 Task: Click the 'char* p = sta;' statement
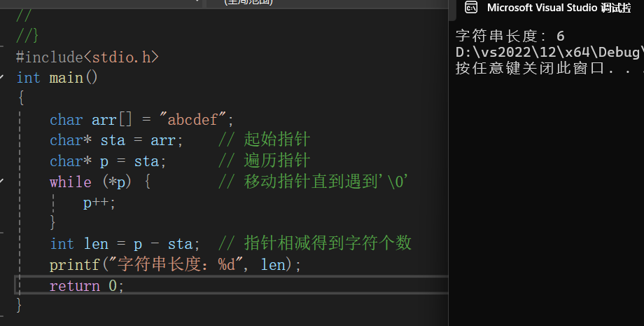pyautogui.click(x=108, y=161)
